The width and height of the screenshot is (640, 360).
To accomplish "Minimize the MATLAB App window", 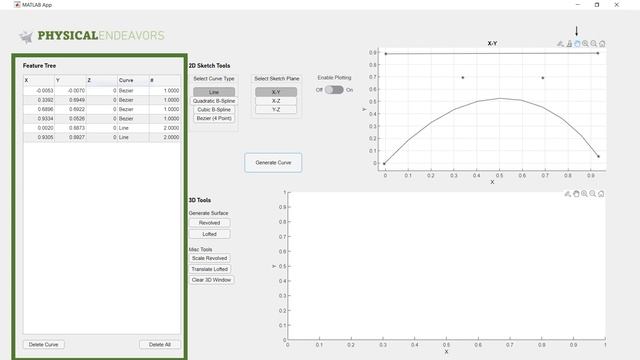I will tap(578, 5).
